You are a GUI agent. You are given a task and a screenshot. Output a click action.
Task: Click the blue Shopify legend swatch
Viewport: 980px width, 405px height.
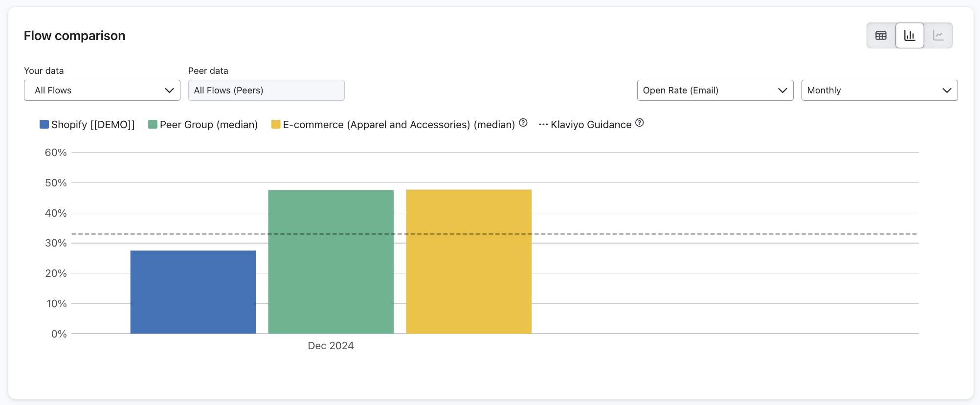pyautogui.click(x=44, y=125)
